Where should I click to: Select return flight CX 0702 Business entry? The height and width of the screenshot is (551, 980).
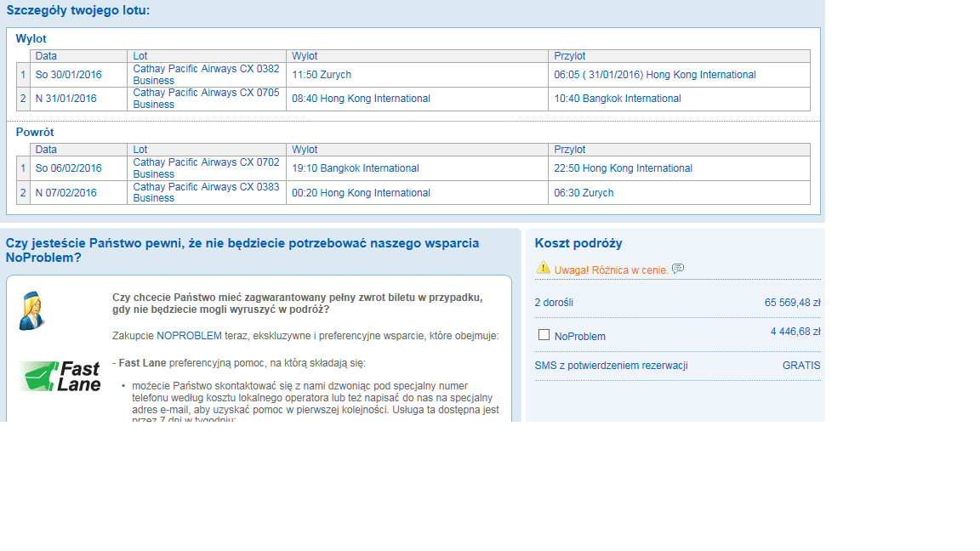[413, 168]
